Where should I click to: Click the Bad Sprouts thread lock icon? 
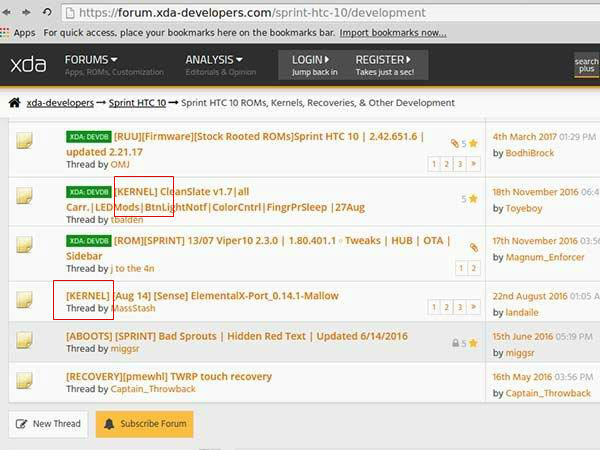click(x=455, y=342)
